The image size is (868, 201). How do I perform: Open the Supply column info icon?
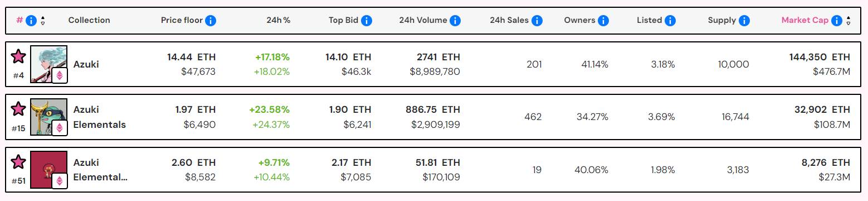click(744, 21)
